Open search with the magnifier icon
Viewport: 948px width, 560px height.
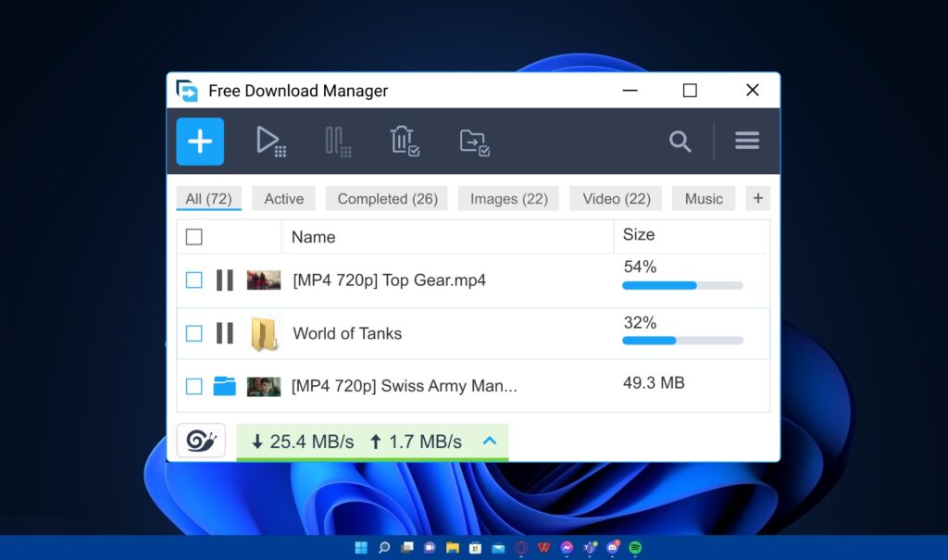pyautogui.click(x=680, y=142)
